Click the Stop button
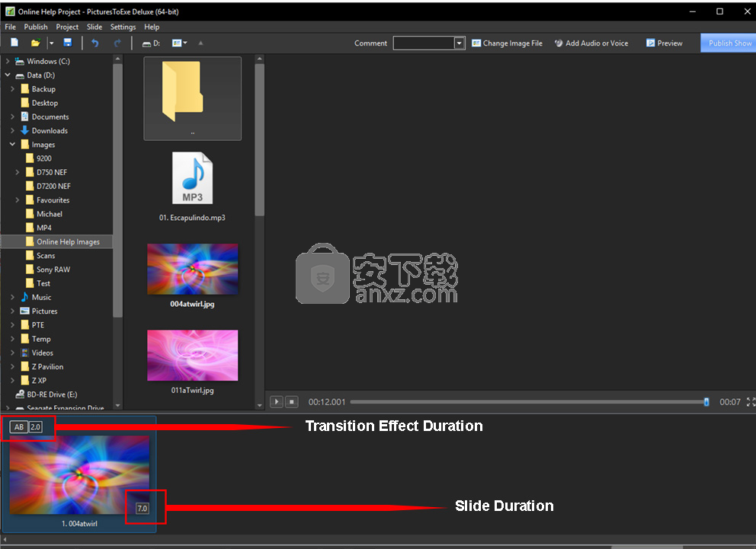The image size is (756, 549). (x=292, y=401)
